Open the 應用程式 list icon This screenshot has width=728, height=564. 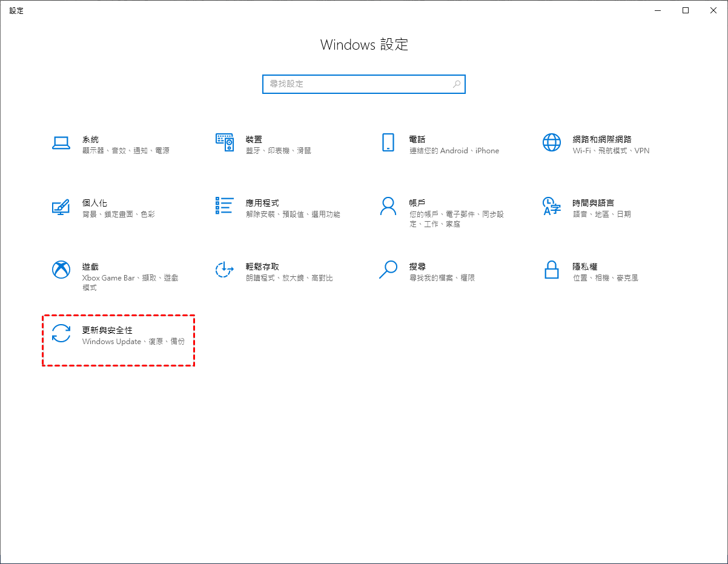coord(225,205)
